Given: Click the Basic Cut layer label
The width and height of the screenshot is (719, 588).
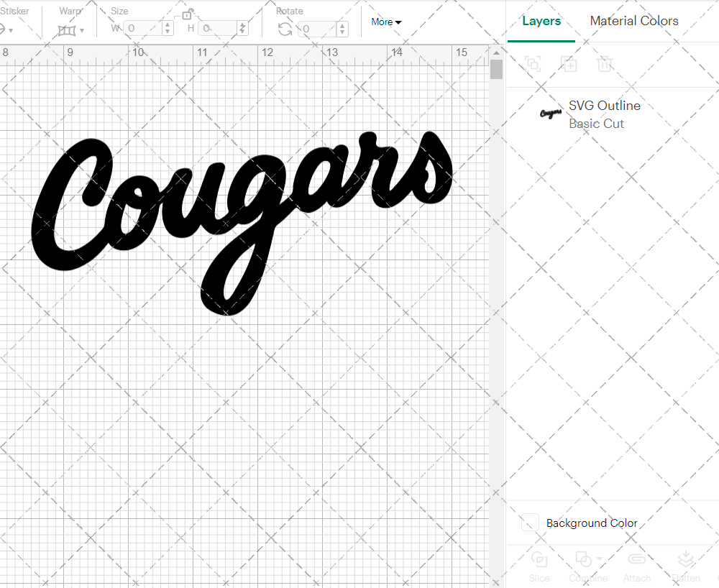Looking at the screenshot, I should pos(596,124).
